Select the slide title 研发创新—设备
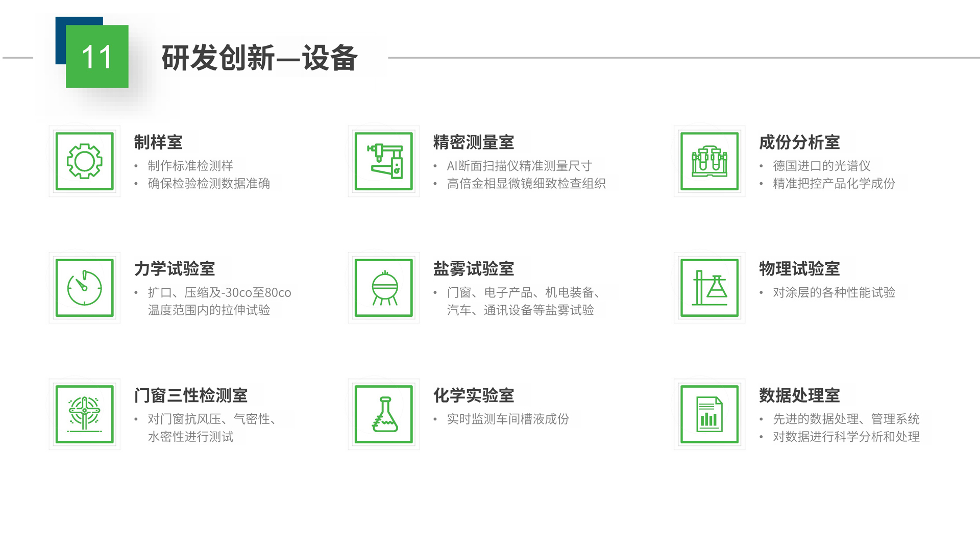The height and width of the screenshot is (551, 980). (259, 58)
